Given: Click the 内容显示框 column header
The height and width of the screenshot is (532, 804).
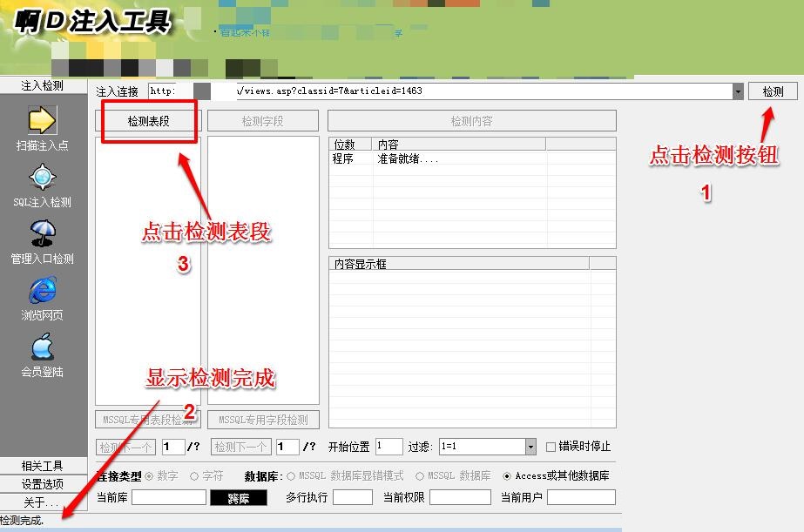Looking at the screenshot, I should pyautogui.click(x=459, y=264).
